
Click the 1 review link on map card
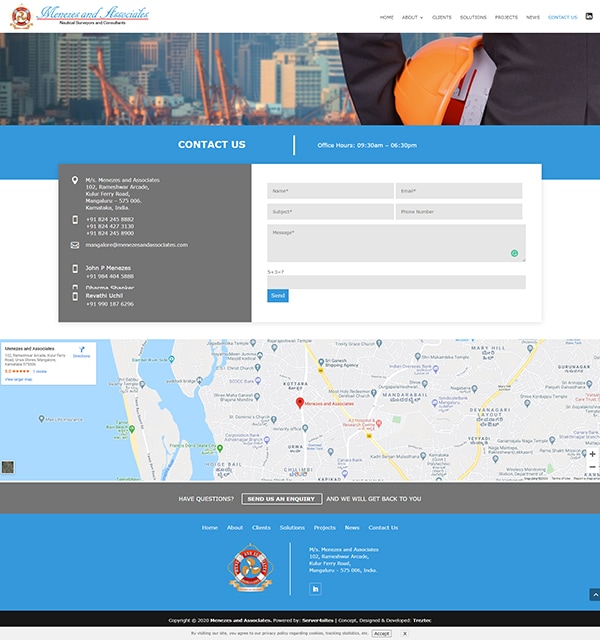(x=40, y=371)
